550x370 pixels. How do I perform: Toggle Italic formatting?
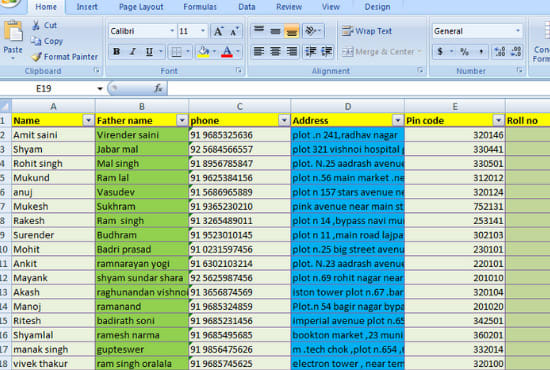[x=133, y=52]
